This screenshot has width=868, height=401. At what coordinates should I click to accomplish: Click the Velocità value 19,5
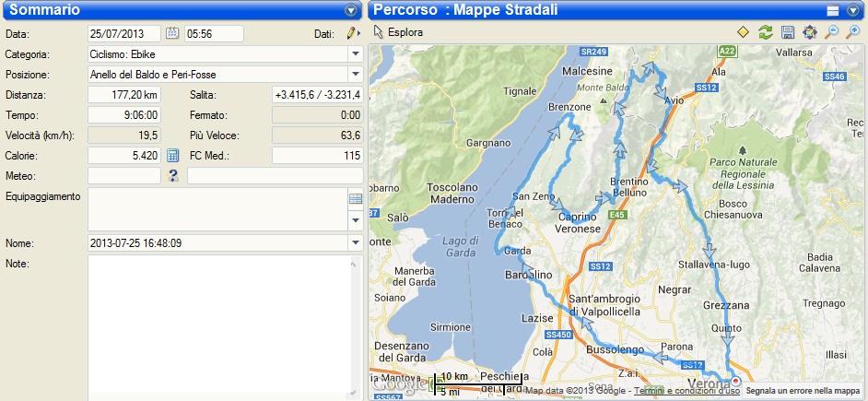click(124, 136)
